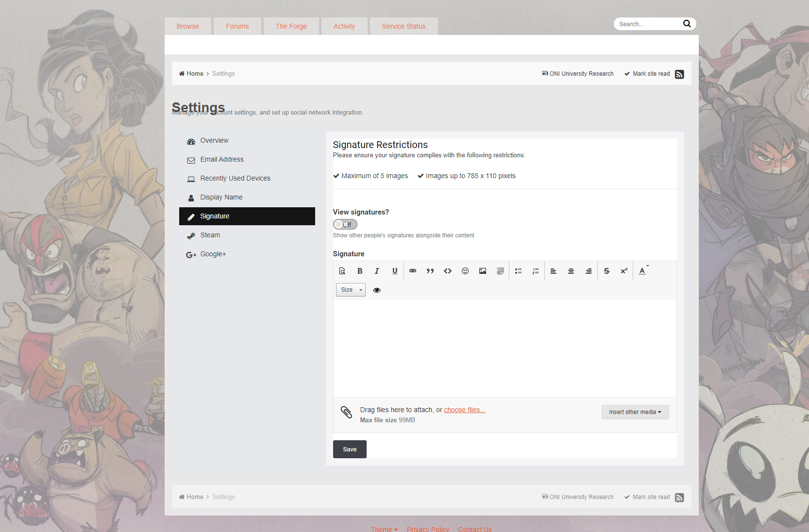Toggle bold formatting in signature editor
The height and width of the screenshot is (532, 809).
coord(360,271)
